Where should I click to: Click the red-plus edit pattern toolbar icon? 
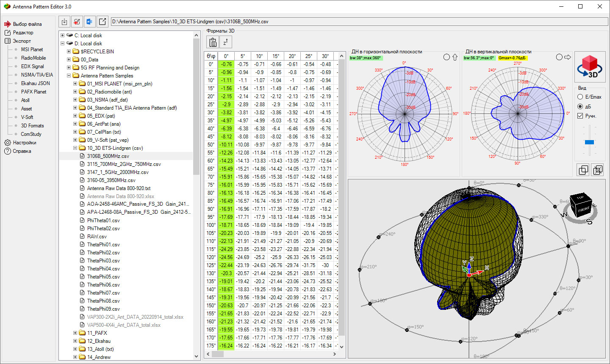point(77,22)
